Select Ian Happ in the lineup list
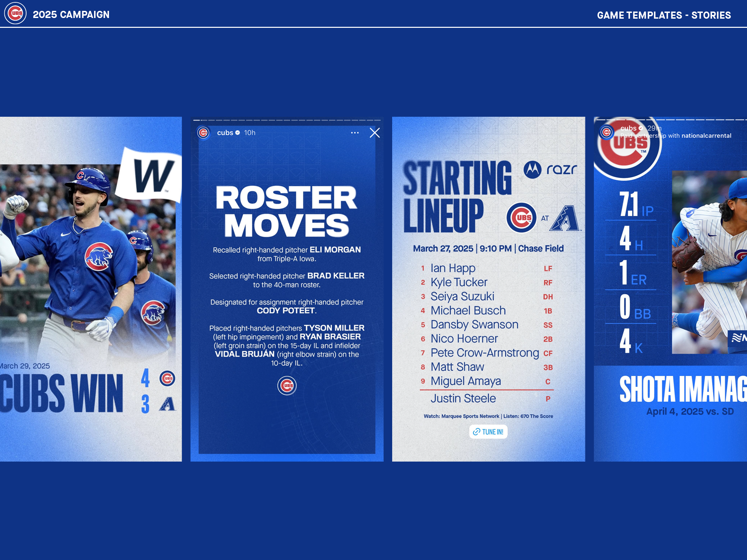 [x=453, y=268]
